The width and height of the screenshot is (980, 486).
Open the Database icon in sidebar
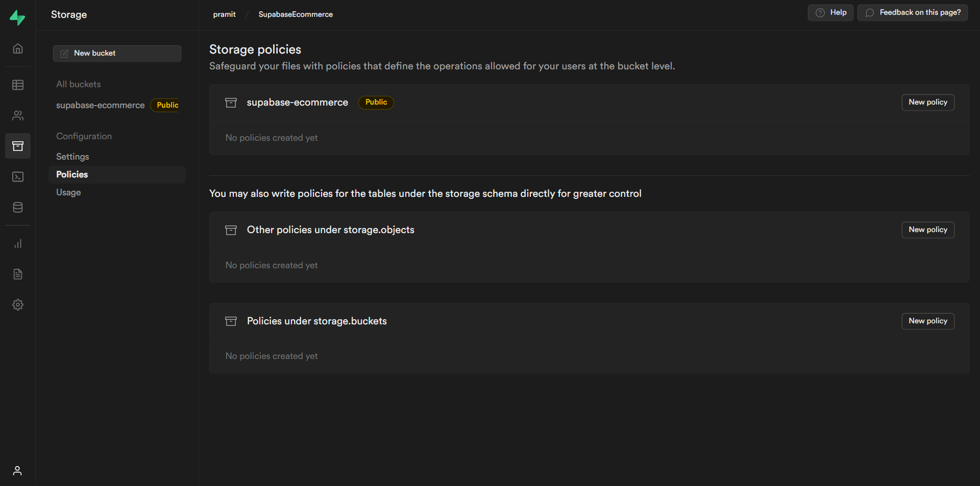click(x=18, y=208)
